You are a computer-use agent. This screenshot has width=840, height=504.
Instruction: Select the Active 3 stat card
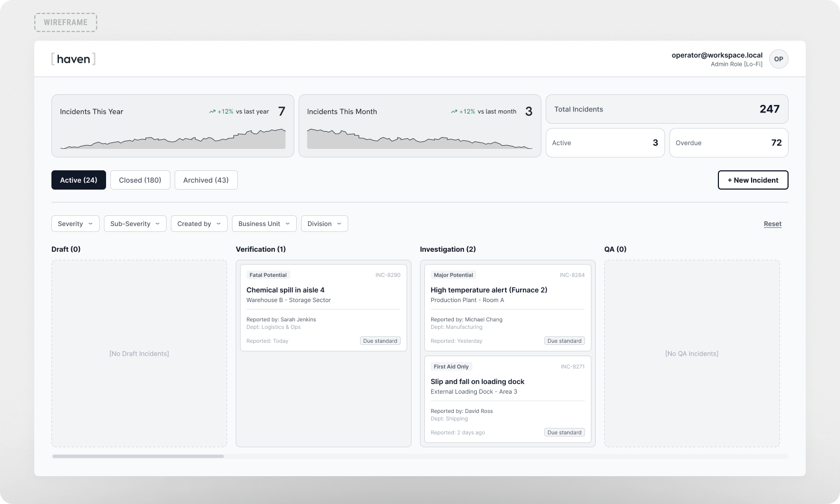(605, 142)
